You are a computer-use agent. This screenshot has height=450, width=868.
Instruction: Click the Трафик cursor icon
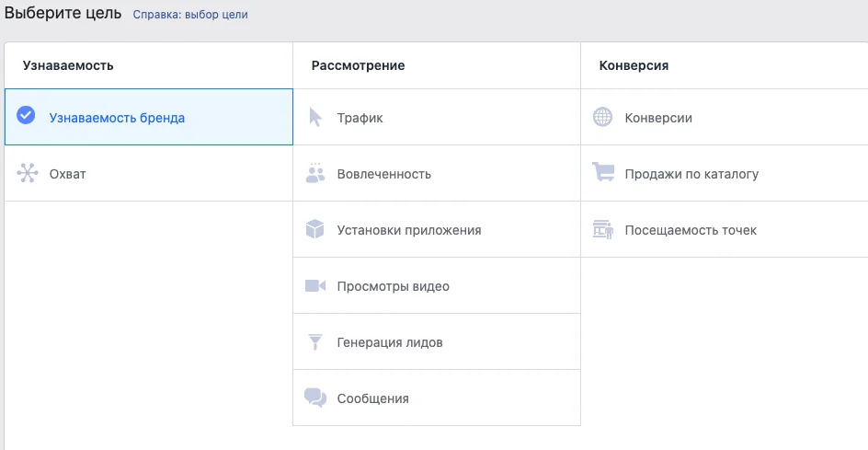[315, 118]
